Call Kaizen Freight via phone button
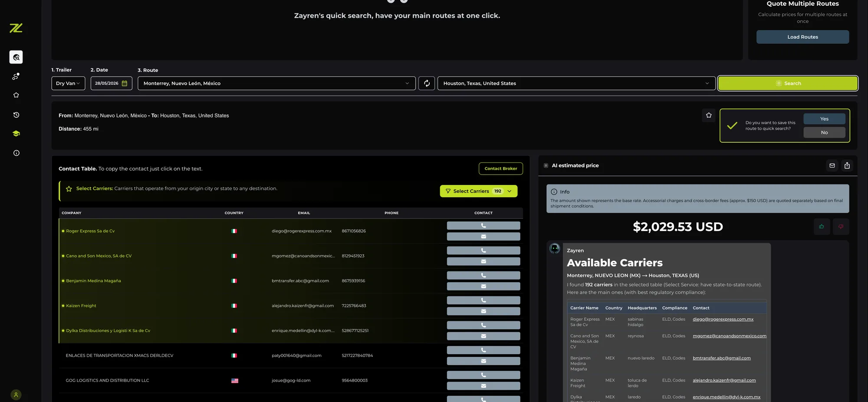 (x=483, y=300)
